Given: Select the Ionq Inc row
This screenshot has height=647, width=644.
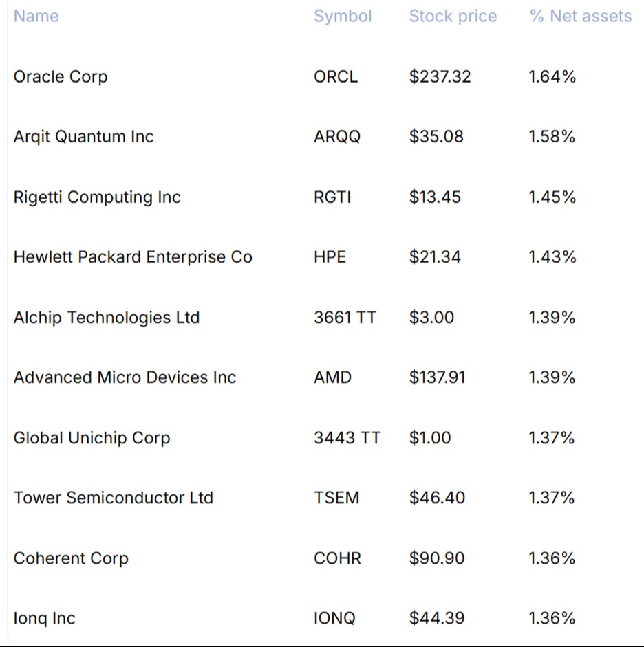Looking at the screenshot, I should click(45, 618).
